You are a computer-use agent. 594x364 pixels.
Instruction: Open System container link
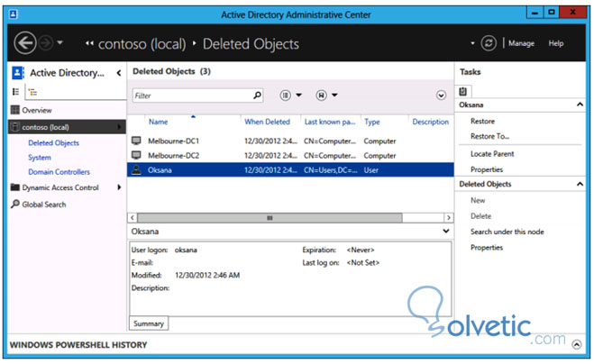(x=40, y=157)
